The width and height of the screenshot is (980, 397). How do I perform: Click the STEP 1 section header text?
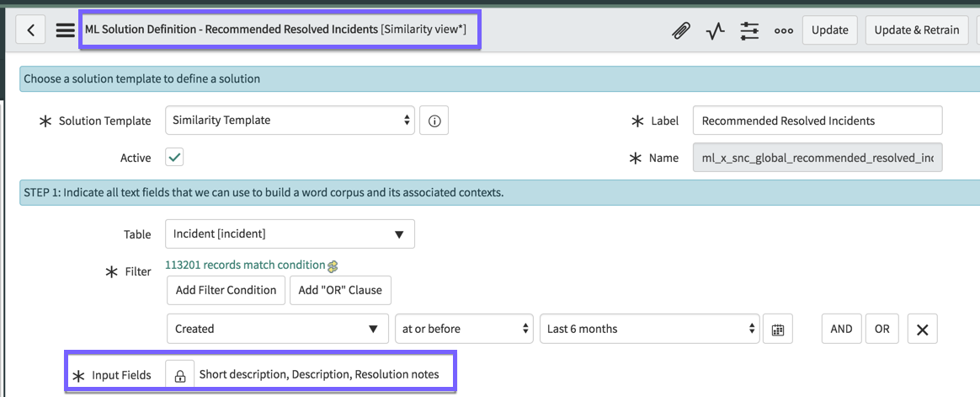(264, 192)
